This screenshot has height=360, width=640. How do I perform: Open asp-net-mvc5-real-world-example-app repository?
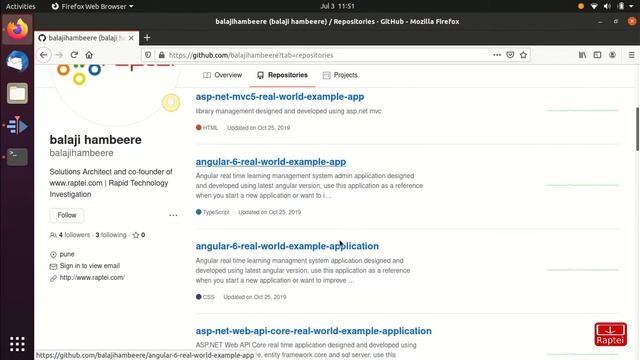280,97
